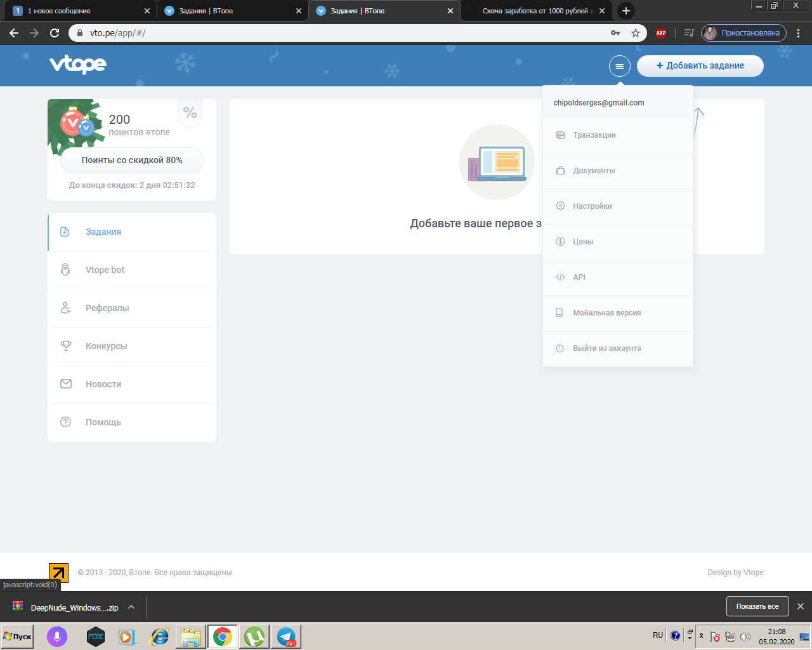This screenshot has width=812, height=650.
Task: Open Nox player from the taskbar
Action: coord(96,636)
